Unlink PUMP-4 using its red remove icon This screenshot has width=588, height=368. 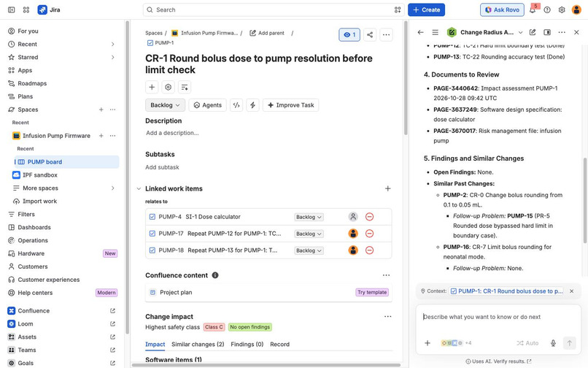pyautogui.click(x=369, y=217)
